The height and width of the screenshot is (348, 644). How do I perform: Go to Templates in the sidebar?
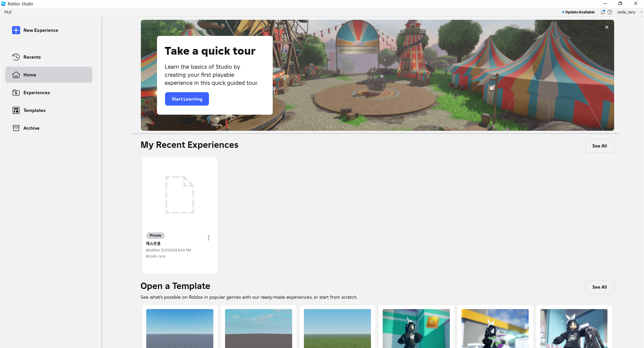click(49, 110)
